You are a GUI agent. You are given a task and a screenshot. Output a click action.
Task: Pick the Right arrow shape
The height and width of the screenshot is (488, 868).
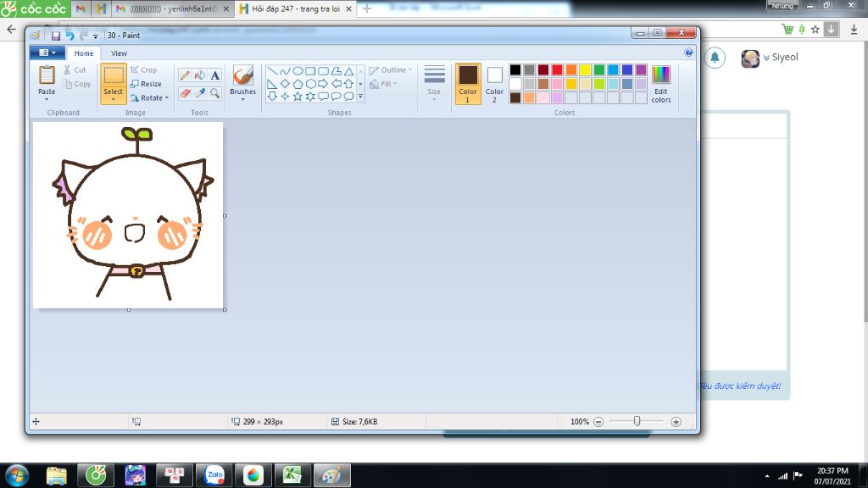coord(323,84)
